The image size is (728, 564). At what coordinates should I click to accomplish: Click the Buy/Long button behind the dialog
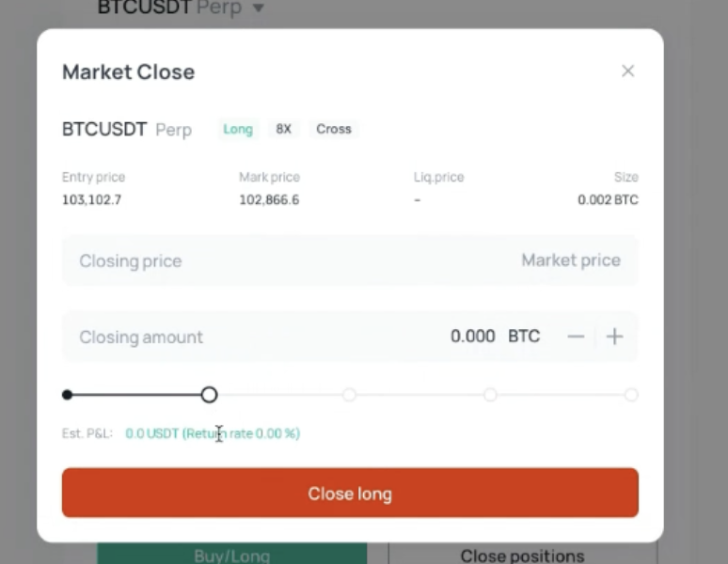231,554
